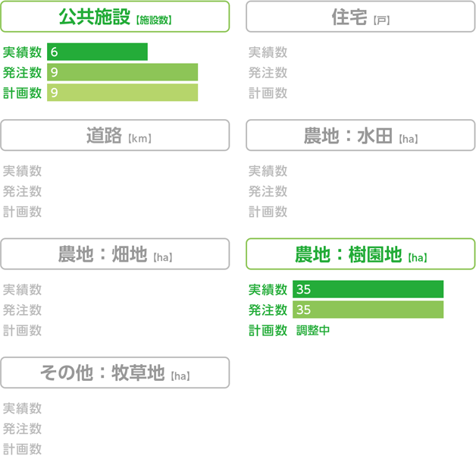The width and height of the screenshot is (476, 459).
Task: Select the 農地:樹園地 header box
Action: pos(361,254)
